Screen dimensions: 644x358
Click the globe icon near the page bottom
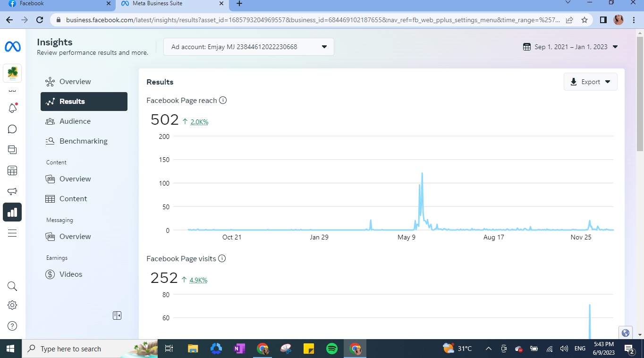(626, 332)
